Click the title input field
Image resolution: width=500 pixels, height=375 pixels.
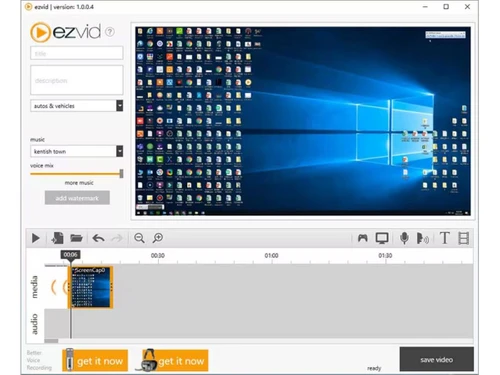(77, 53)
